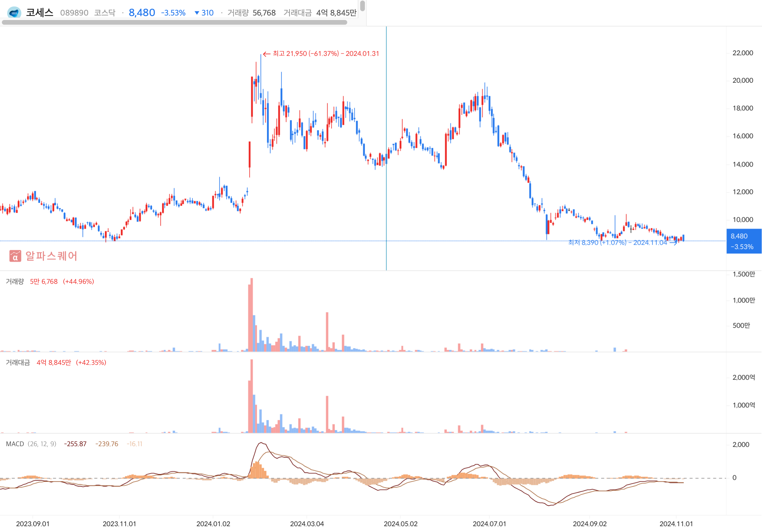
Task: Click the 2024.01.02 date axis label
Action: coord(213,524)
